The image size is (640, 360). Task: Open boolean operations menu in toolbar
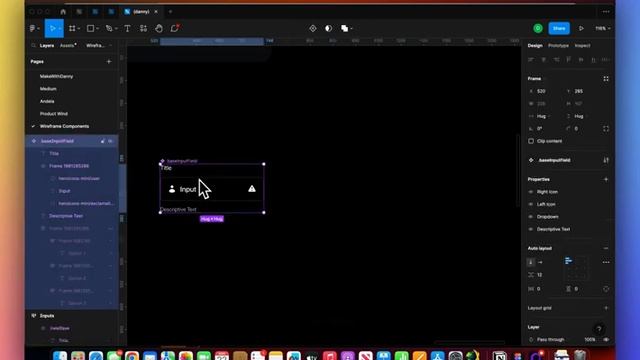(x=347, y=28)
